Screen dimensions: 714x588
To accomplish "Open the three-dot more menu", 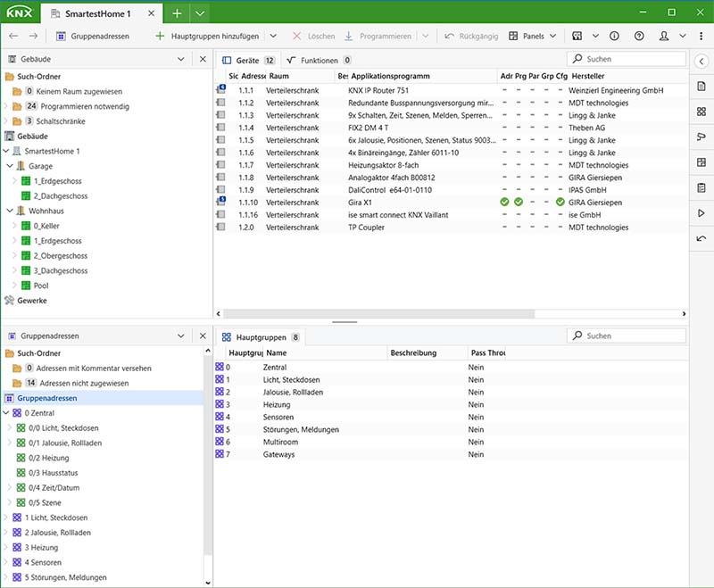I will click(701, 36).
